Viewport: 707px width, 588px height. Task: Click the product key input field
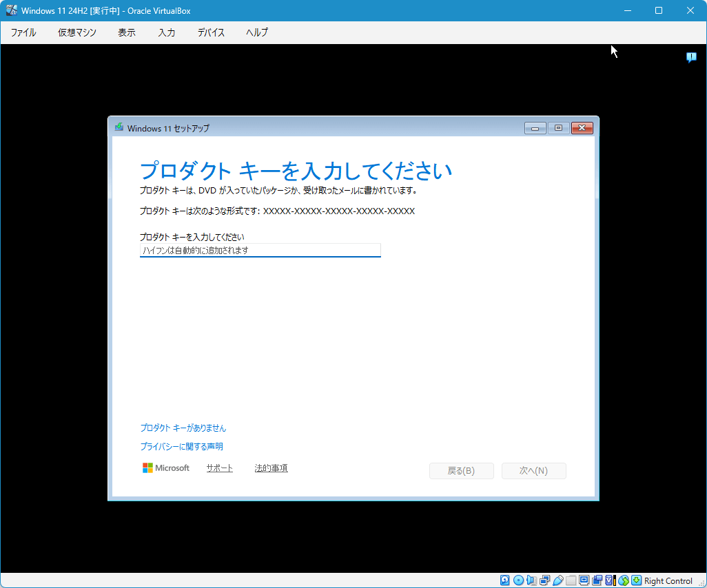[260, 251]
